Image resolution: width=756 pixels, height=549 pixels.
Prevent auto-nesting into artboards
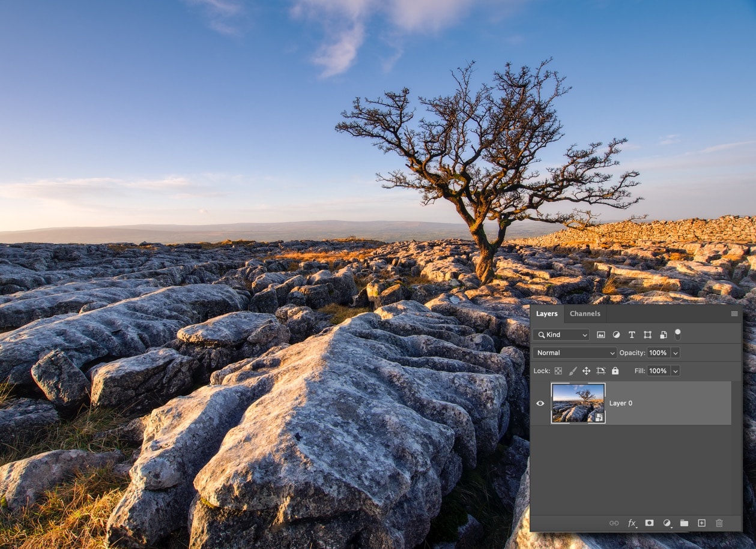[600, 371]
